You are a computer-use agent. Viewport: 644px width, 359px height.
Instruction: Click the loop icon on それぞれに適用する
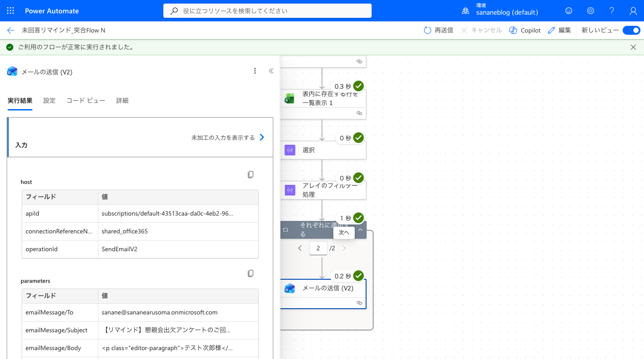[286, 230]
